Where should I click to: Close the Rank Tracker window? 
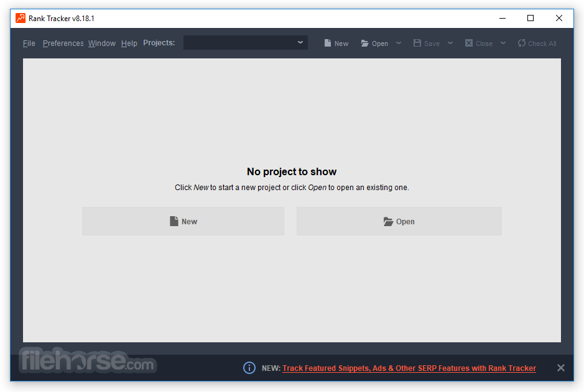559,18
